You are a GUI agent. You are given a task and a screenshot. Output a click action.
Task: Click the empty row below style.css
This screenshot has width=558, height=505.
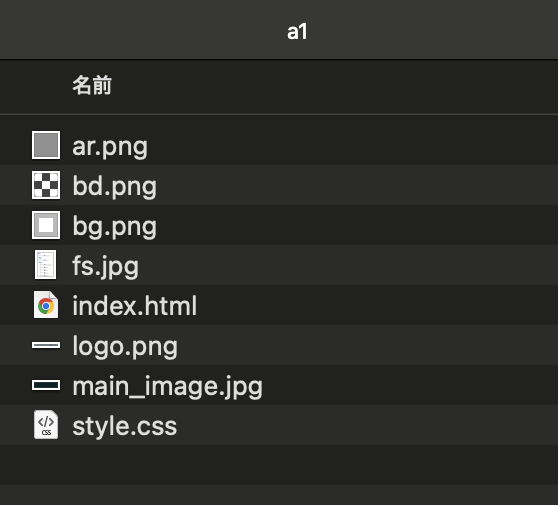(279, 465)
